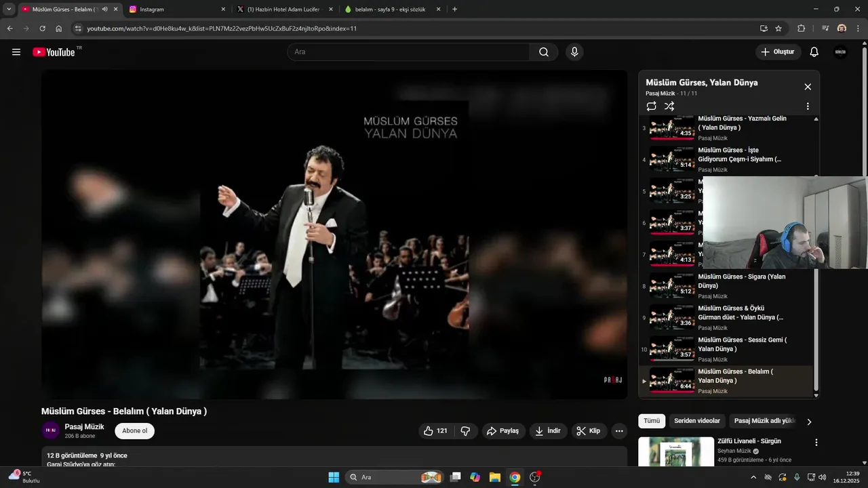
Task: Play Sessiz Gemi from the playlist
Action: [726, 350]
